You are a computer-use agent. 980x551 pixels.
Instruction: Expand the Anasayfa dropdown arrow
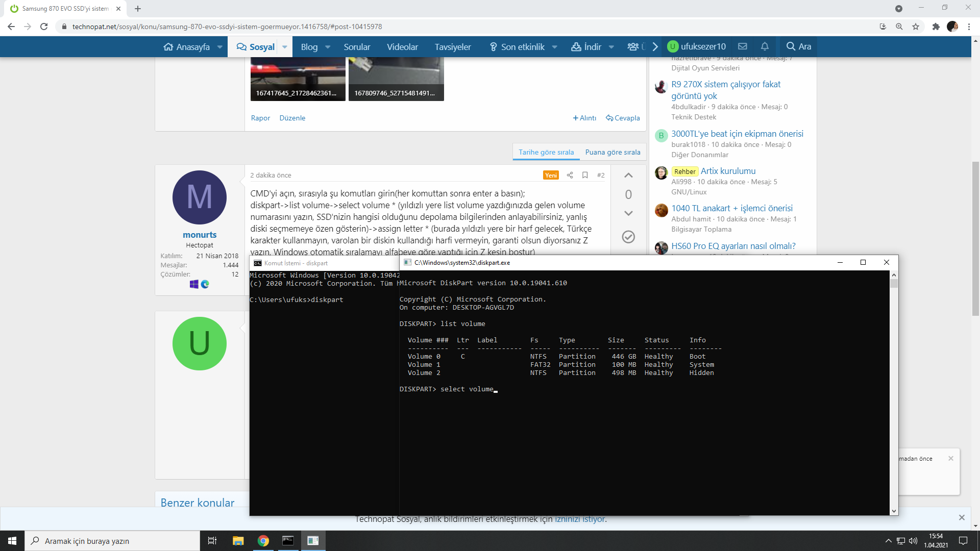coord(220,47)
